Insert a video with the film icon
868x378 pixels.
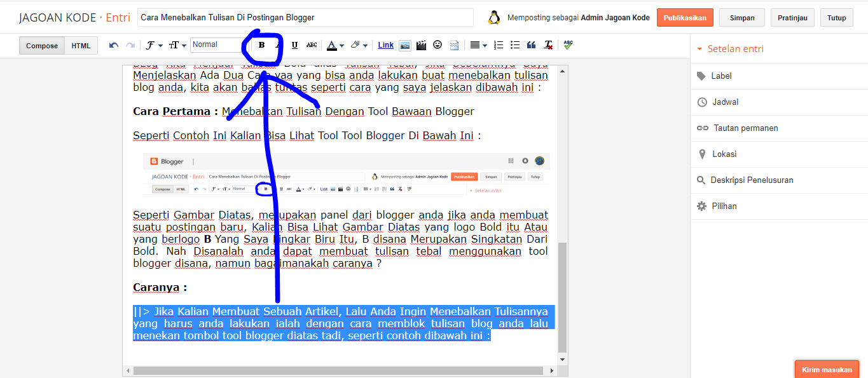click(x=420, y=44)
